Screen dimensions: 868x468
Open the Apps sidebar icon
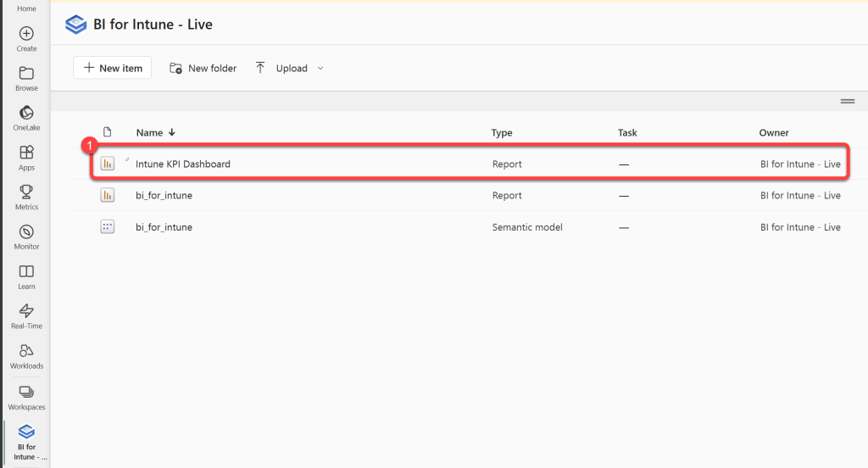tap(26, 153)
